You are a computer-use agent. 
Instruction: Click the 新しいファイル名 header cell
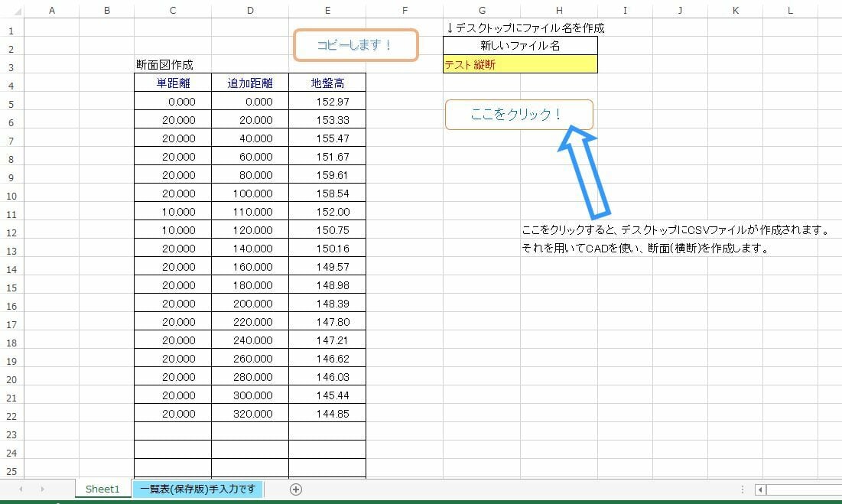520,46
